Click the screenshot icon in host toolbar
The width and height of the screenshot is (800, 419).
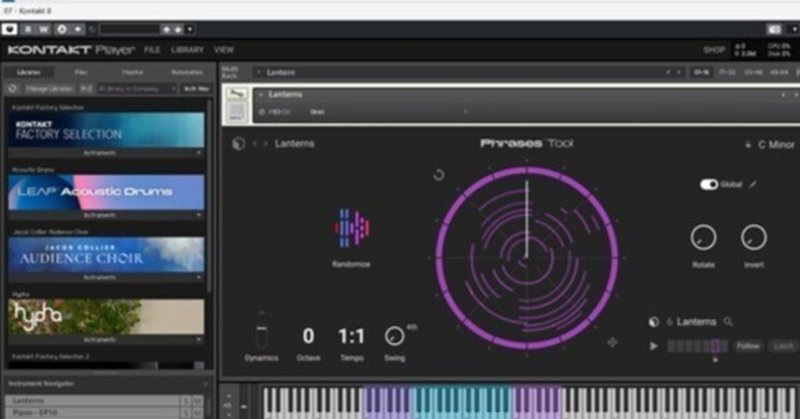tap(774, 30)
